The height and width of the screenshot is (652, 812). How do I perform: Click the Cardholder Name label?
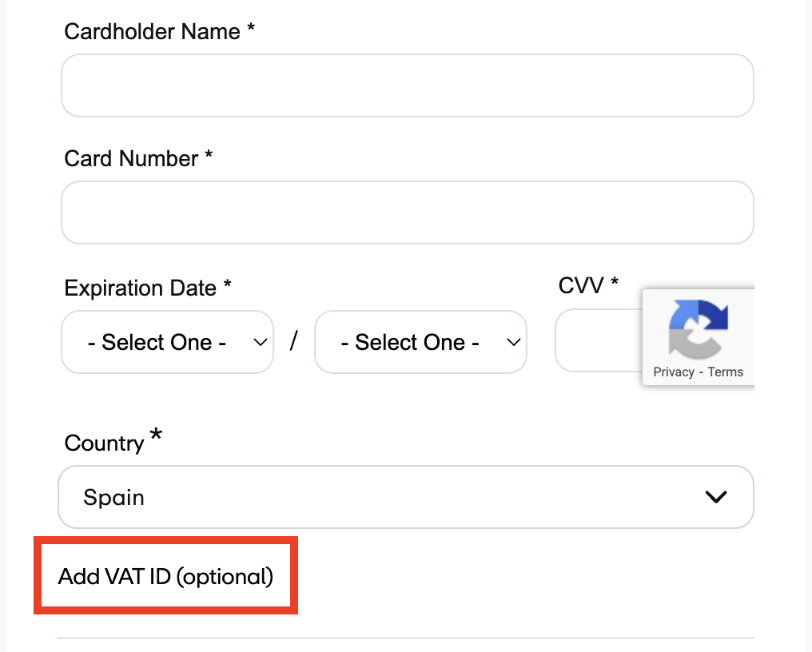151,32
